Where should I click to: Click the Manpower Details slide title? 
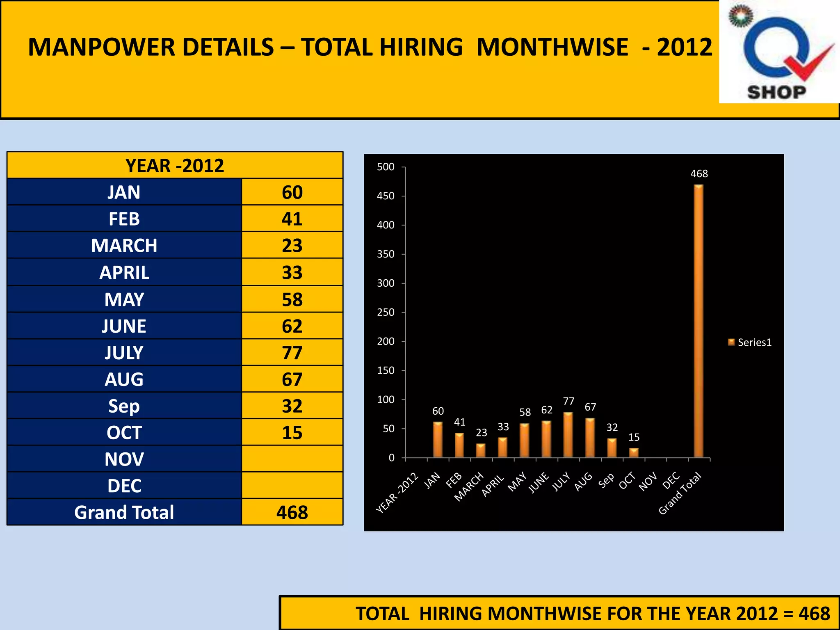click(x=370, y=47)
